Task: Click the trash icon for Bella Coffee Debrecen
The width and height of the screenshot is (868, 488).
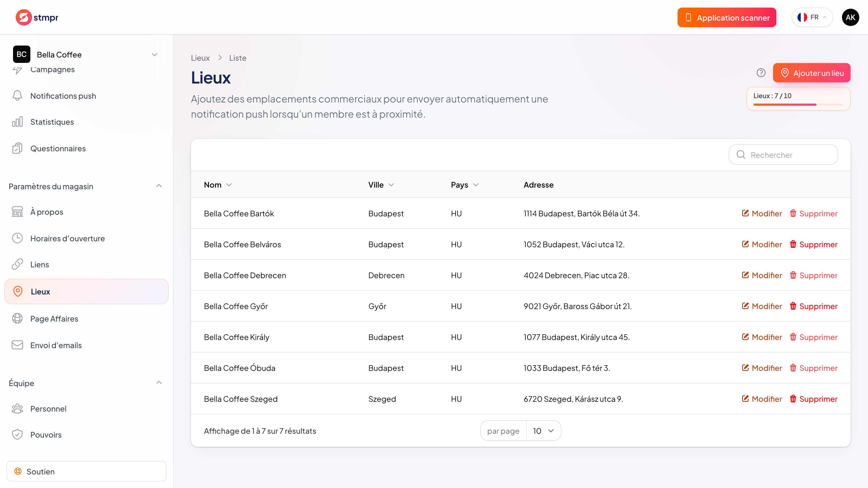Action: [x=793, y=275]
